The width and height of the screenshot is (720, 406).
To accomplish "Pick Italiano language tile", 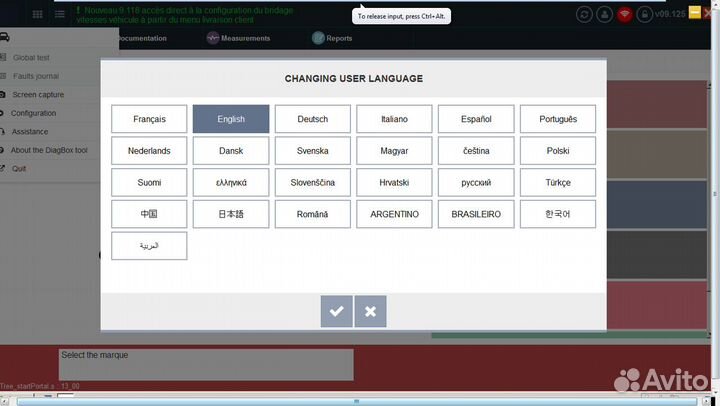I will tap(394, 119).
